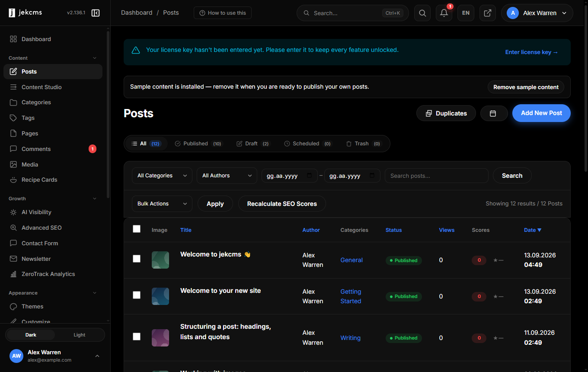The width and height of the screenshot is (588, 372).
Task: Open Tags in the sidebar
Action: (x=53, y=118)
